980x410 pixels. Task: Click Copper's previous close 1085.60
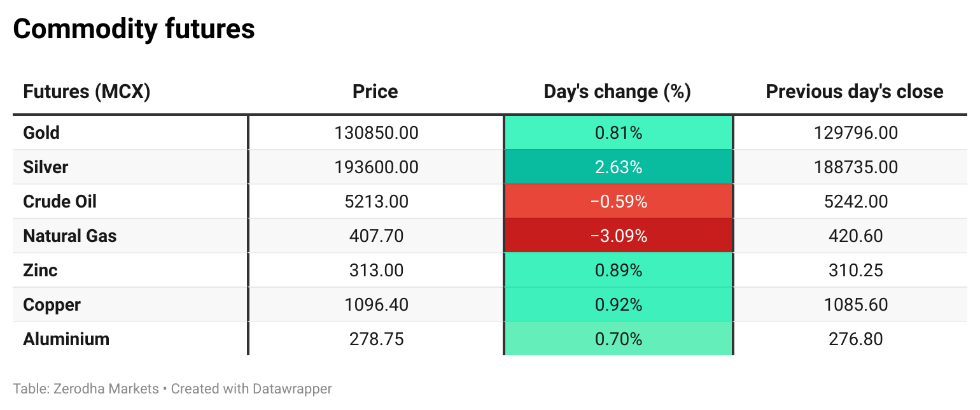pos(855,305)
